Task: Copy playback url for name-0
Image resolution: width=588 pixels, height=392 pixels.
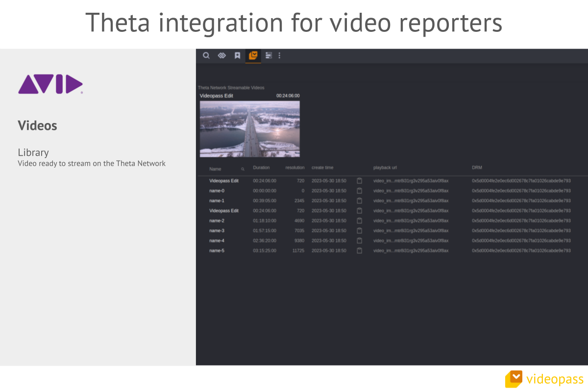Action: click(x=359, y=191)
